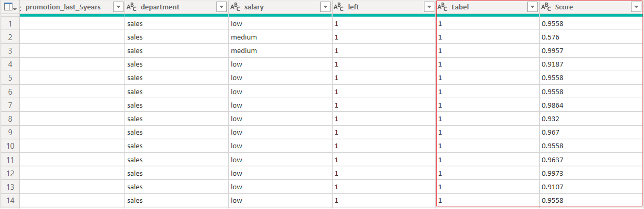Open the left column filter dropdown
Screen dimensions: 644x209
[x=429, y=7]
